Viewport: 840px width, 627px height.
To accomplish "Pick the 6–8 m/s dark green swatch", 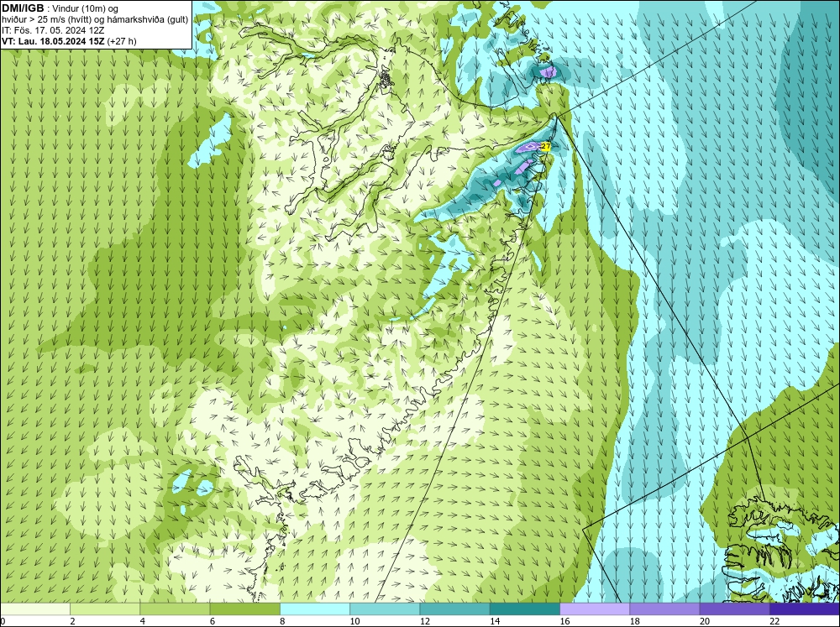I will coord(244,609).
